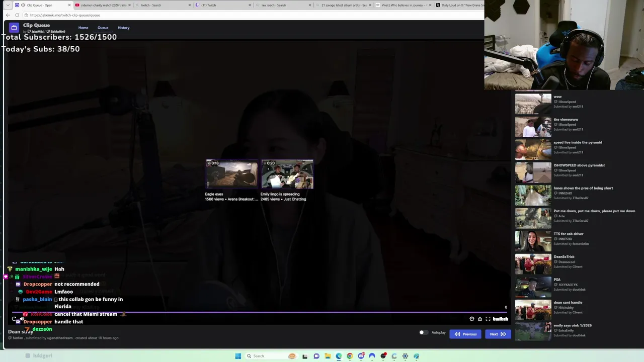Viewport: 644px width, 362px height.
Task: Open the gear Settings icon in taskbar
Action: tap(405, 356)
